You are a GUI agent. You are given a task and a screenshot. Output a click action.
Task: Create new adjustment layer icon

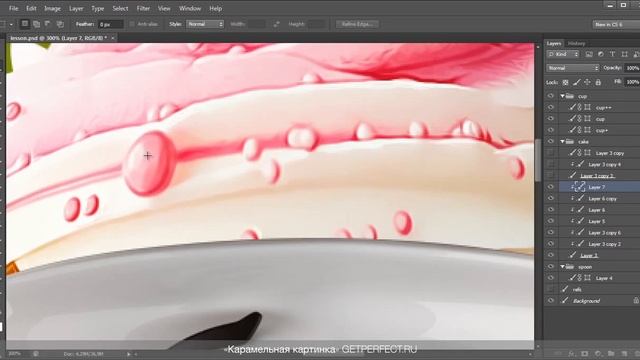tap(598, 353)
